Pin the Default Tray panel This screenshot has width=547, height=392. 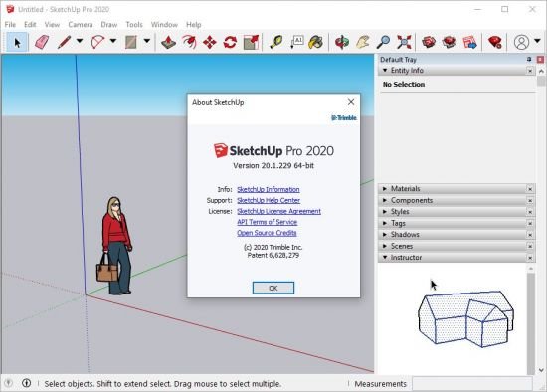[x=529, y=60]
